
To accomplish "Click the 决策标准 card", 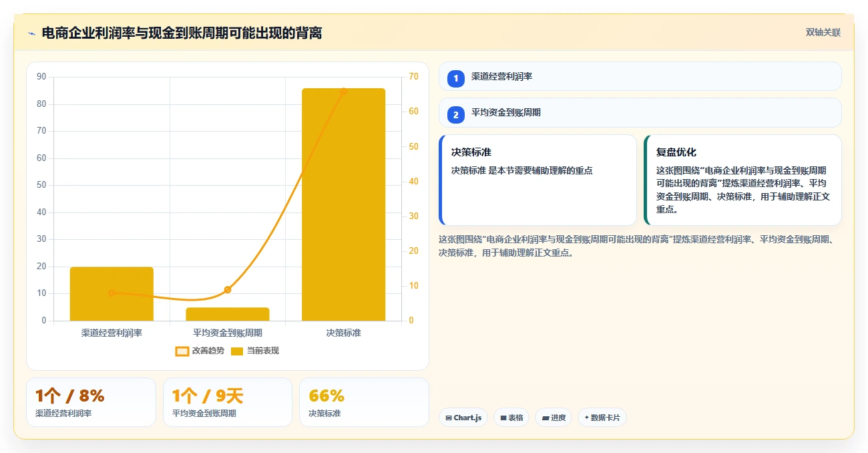I will click(x=538, y=180).
